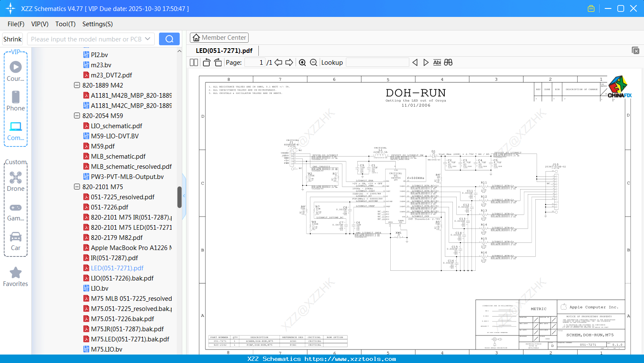The height and width of the screenshot is (363, 644).
Task: Open the Settings(S) menu
Action: click(98, 24)
